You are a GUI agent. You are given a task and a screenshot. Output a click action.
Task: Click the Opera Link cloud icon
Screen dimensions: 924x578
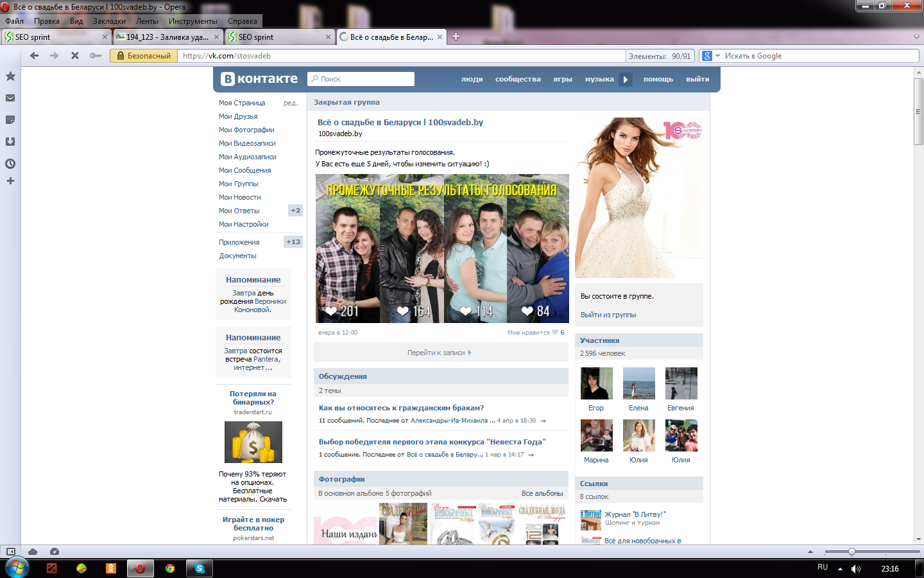[33, 552]
